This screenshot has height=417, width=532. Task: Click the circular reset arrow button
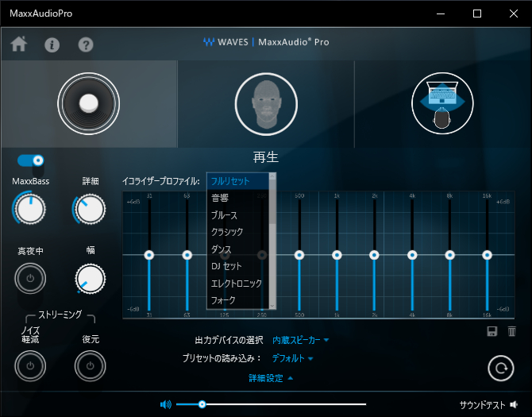(501, 369)
